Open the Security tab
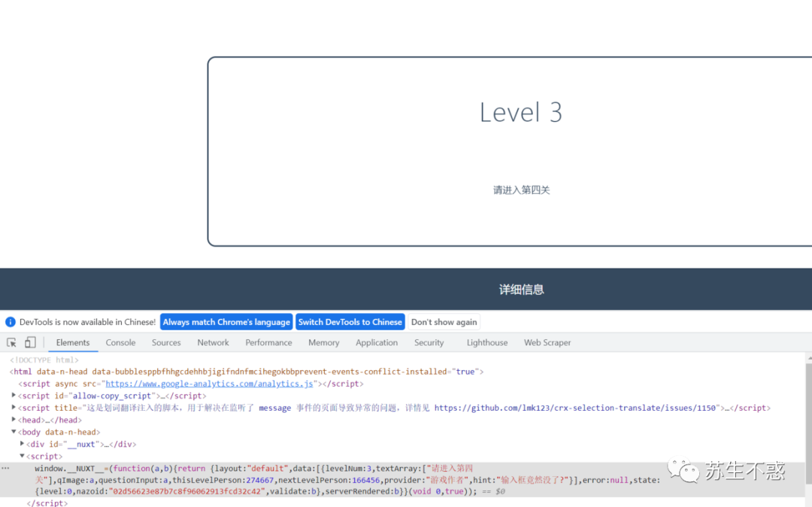Viewport: 812px width, 507px height. coord(429,342)
